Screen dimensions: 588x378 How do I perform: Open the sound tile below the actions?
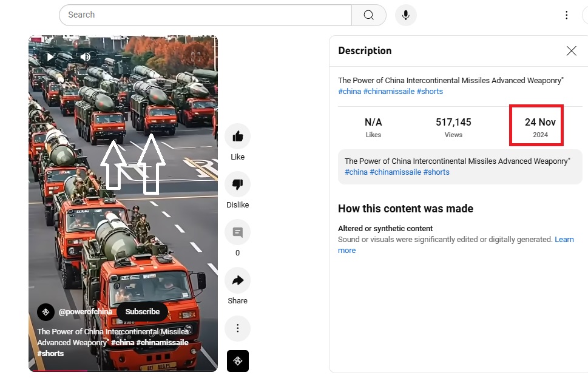pyautogui.click(x=237, y=361)
